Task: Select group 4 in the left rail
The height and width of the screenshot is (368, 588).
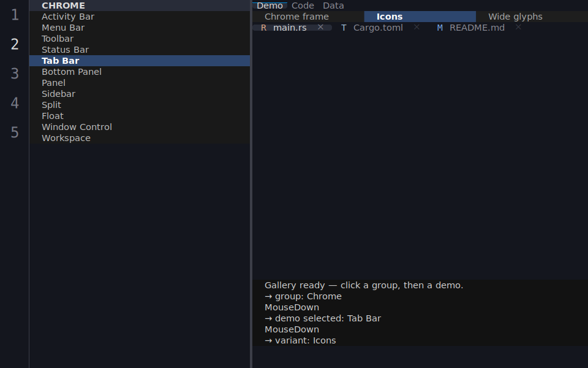Action: click(x=15, y=103)
